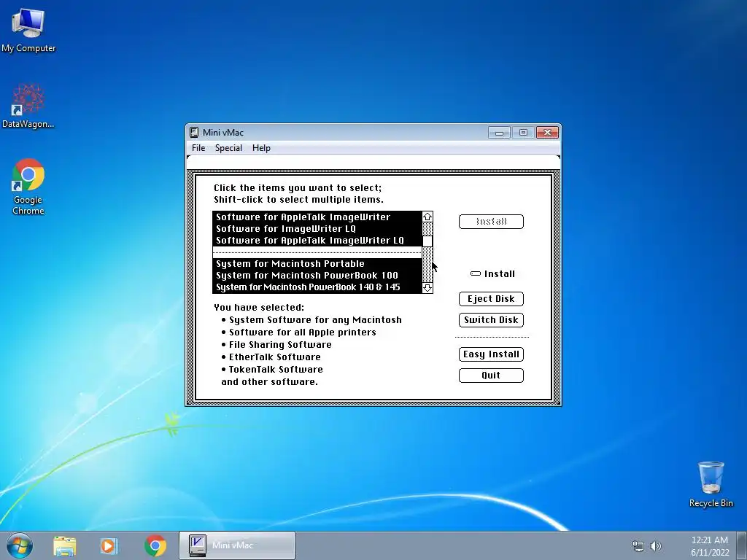Open File Explorer from the taskbar

click(65, 545)
